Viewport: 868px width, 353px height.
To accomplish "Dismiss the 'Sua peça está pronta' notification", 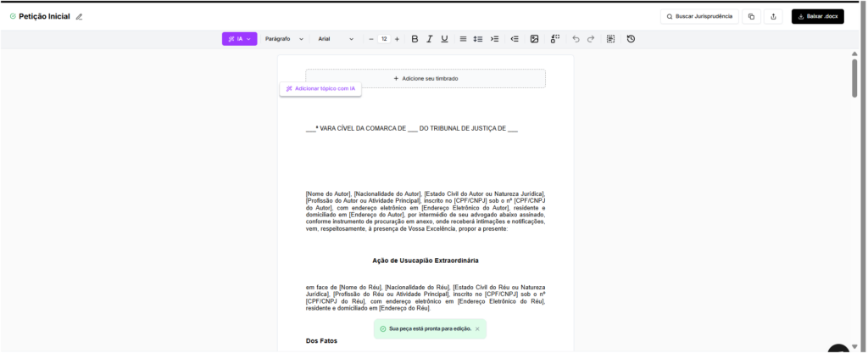I will (x=477, y=328).
